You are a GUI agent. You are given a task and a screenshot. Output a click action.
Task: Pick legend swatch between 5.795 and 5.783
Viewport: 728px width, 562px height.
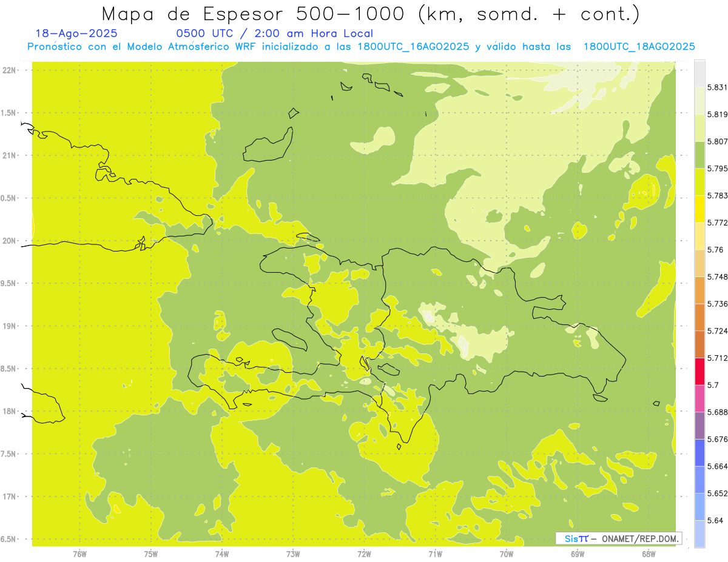pos(699,181)
